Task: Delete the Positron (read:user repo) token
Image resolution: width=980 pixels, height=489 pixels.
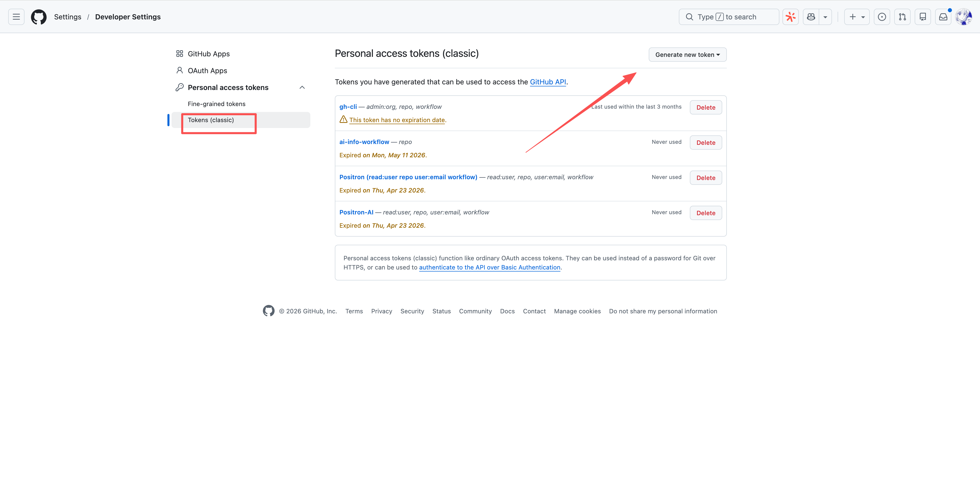Action: (706, 177)
